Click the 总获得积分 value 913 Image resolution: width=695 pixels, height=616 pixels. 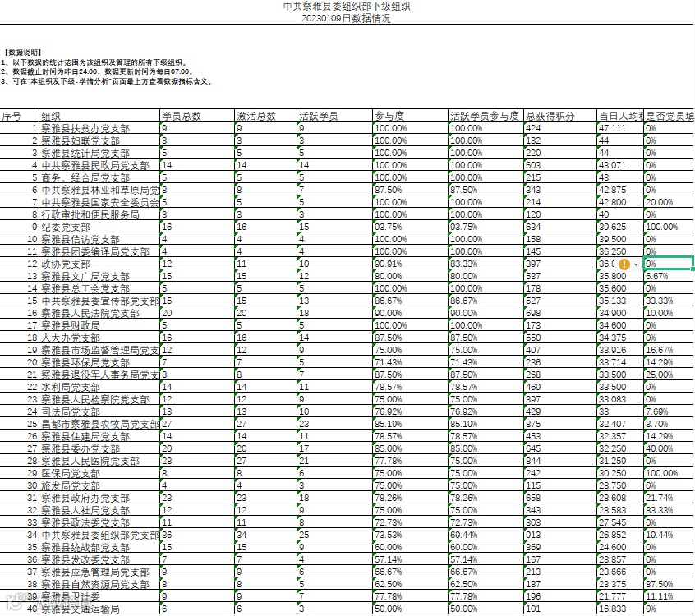(559, 535)
